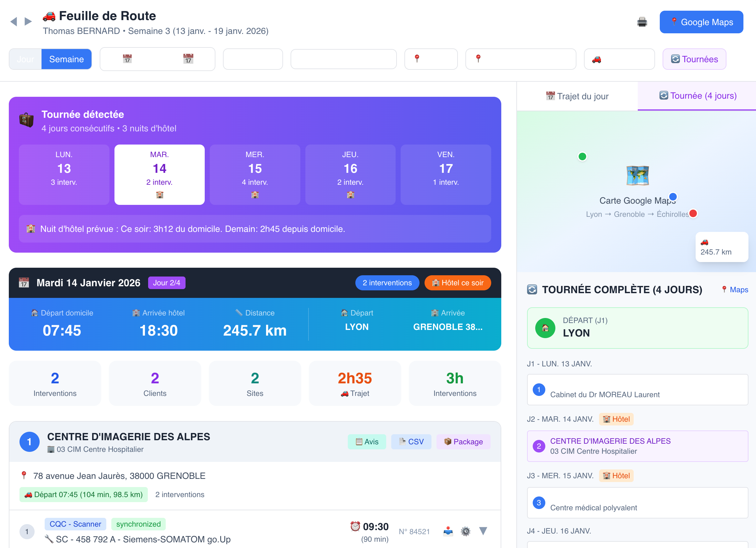Screen dimensions: 756x548
Task: Open inbox tray icon for intervention 84521
Action: click(448, 531)
